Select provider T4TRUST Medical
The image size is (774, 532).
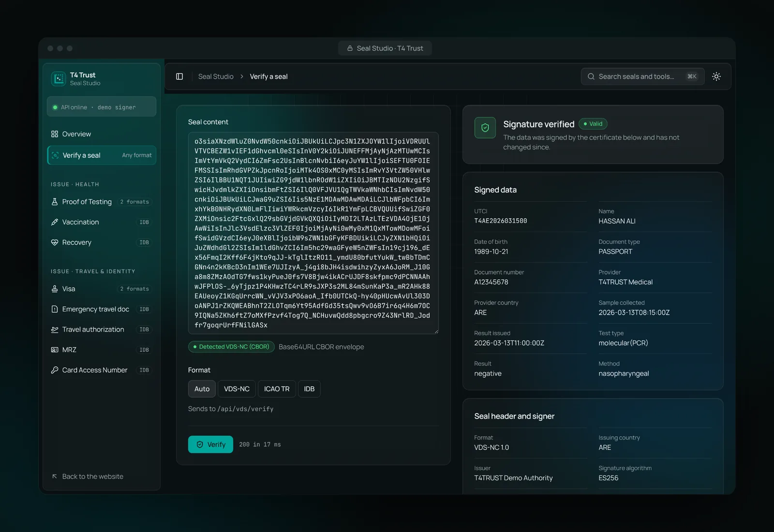(625, 282)
